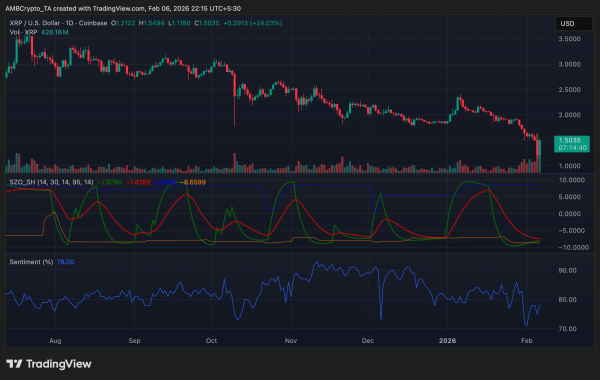Click the change value +0.2913 (+24.03%)
The height and width of the screenshot is (380, 600).
pyautogui.click(x=253, y=23)
